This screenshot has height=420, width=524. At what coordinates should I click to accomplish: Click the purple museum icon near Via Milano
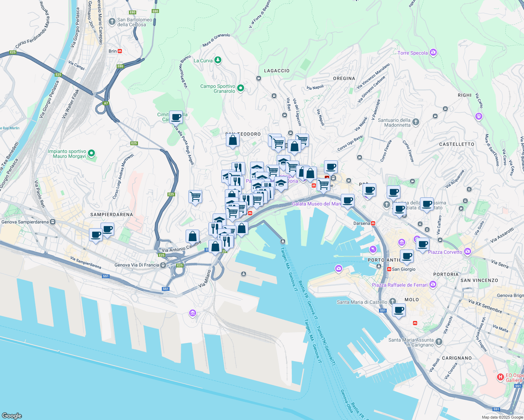click(192, 313)
